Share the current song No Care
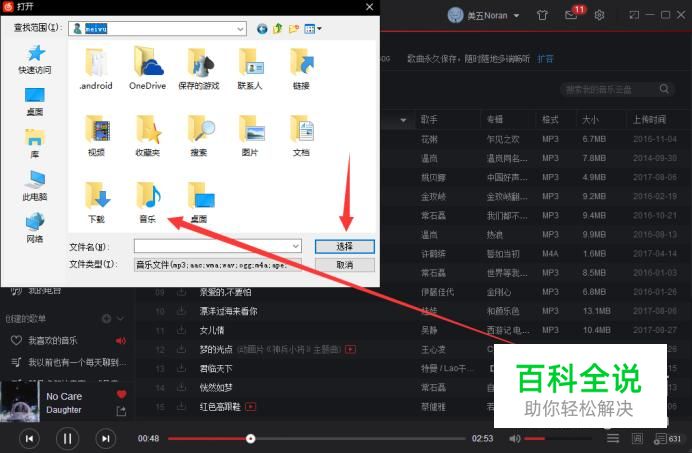 tap(121, 411)
